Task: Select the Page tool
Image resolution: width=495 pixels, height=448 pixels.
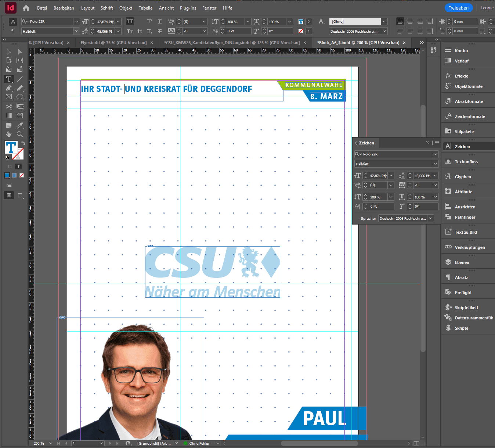Action: point(9,60)
